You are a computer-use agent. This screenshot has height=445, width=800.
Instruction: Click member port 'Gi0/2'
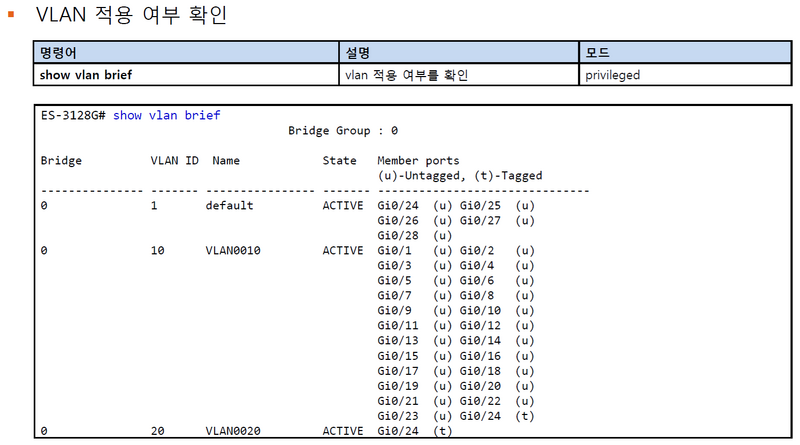pyautogui.click(x=477, y=251)
